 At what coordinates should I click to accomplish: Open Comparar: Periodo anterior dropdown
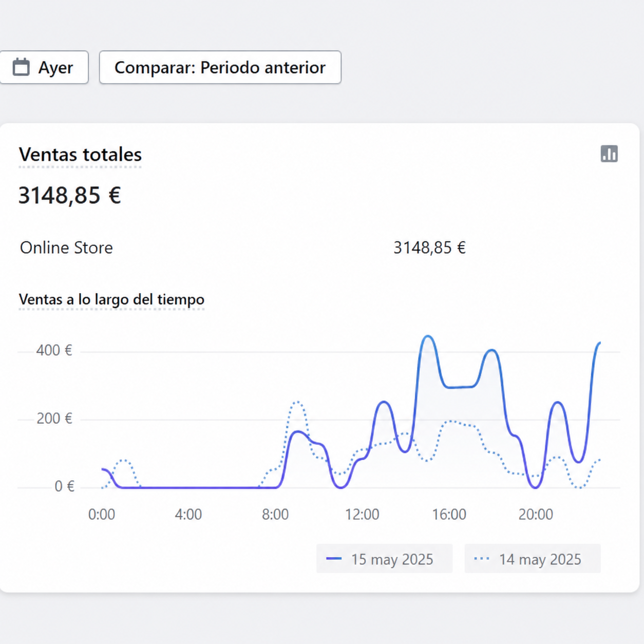pyautogui.click(x=220, y=67)
